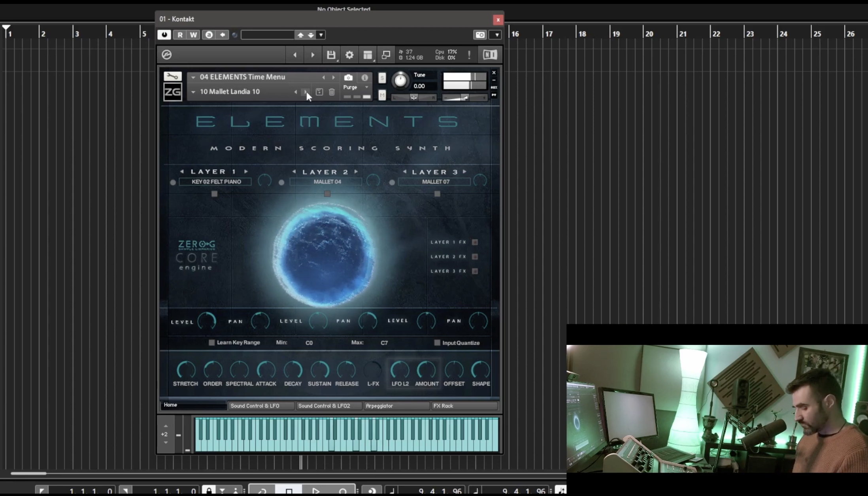Expand the 04 ELEMENTS Time Menu dropdown
The height and width of the screenshot is (496, 868).
tap(193, 78)
